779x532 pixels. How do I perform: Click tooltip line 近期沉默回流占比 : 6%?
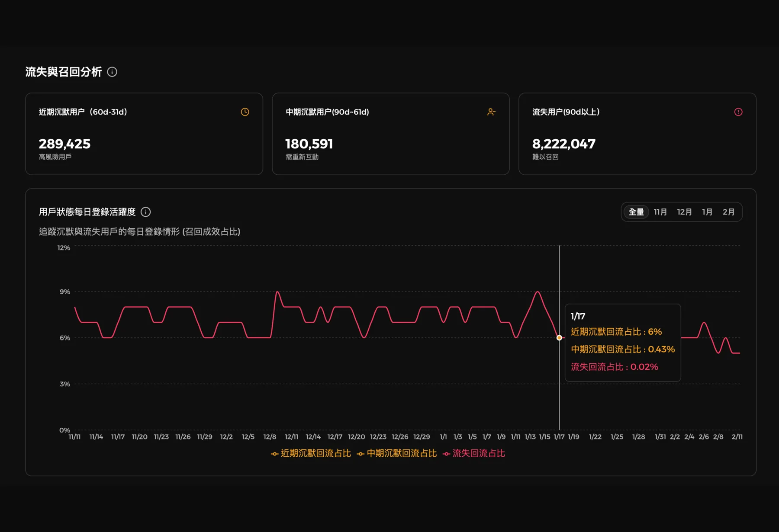coord(616,332)
